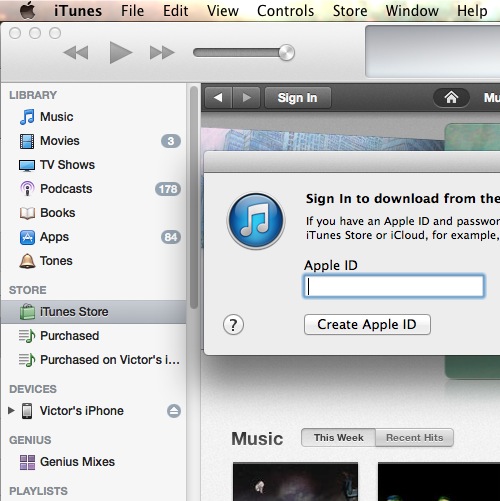
Task: Select Victor's iPhone device
Action: (x=93, y=411)
